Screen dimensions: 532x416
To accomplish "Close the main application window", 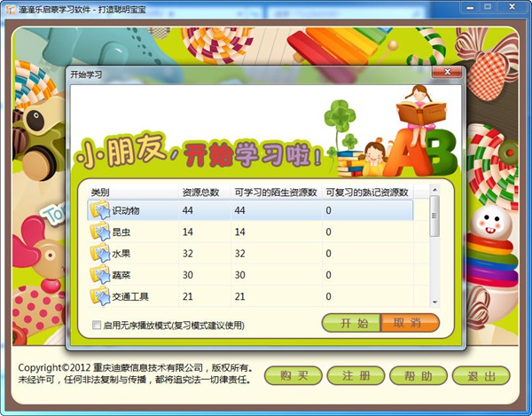I will pyautogui.click(x=512, y=7).
